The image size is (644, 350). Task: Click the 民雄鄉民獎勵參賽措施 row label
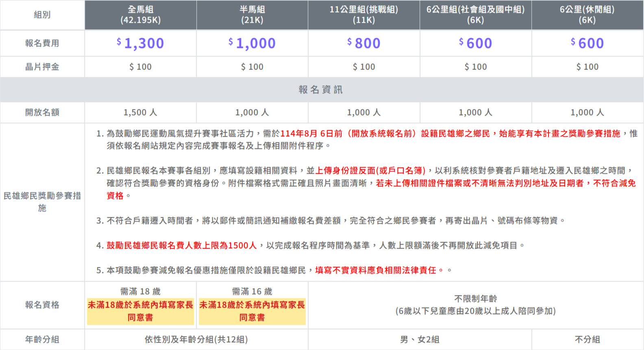(42, 202)
